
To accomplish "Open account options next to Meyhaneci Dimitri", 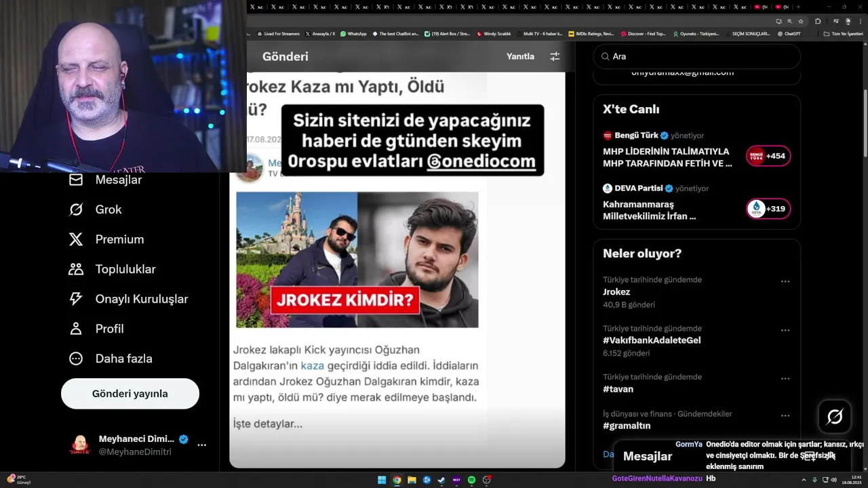I will 201,445.
